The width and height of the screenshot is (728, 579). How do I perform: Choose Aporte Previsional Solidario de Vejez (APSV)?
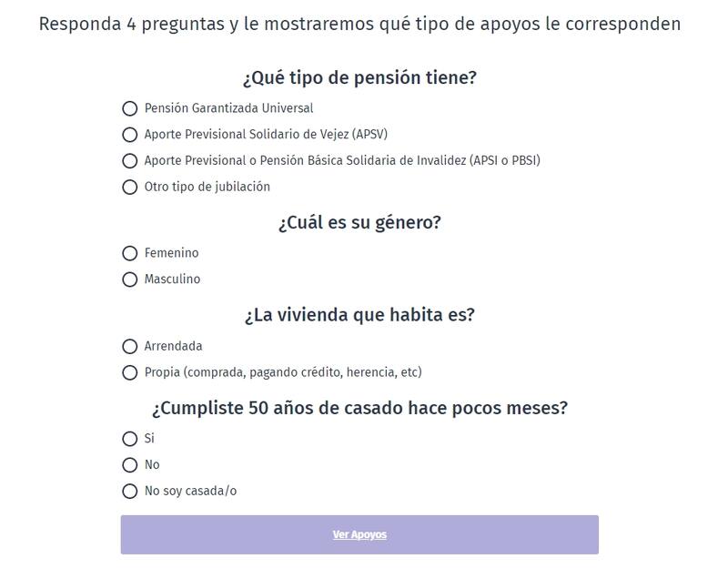[129, 135]
